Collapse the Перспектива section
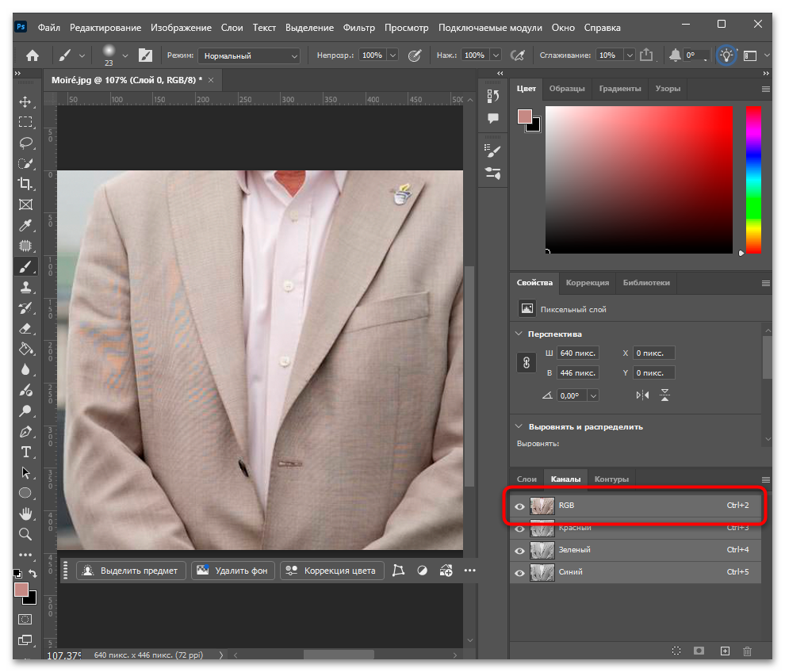The image size is (785, 672). 519,334
